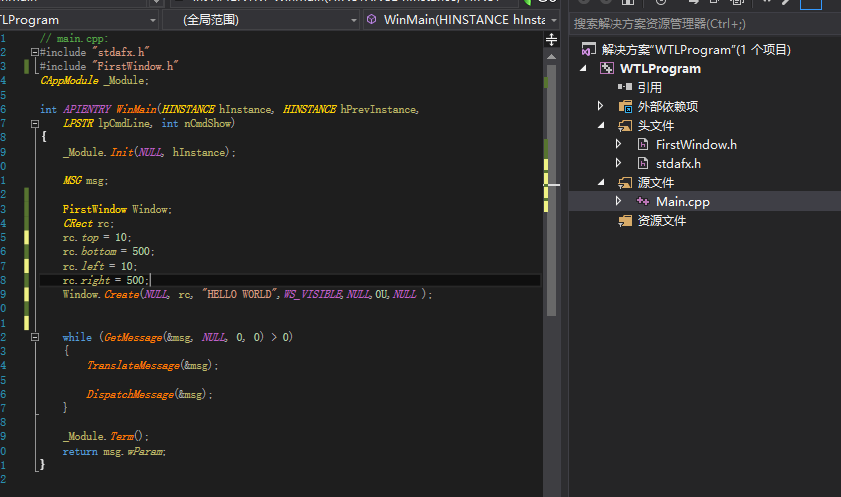The width and height of the screenshot is (841, 497).
Task: Click LPSTR in the parameter list
Action: pos(78,123)
